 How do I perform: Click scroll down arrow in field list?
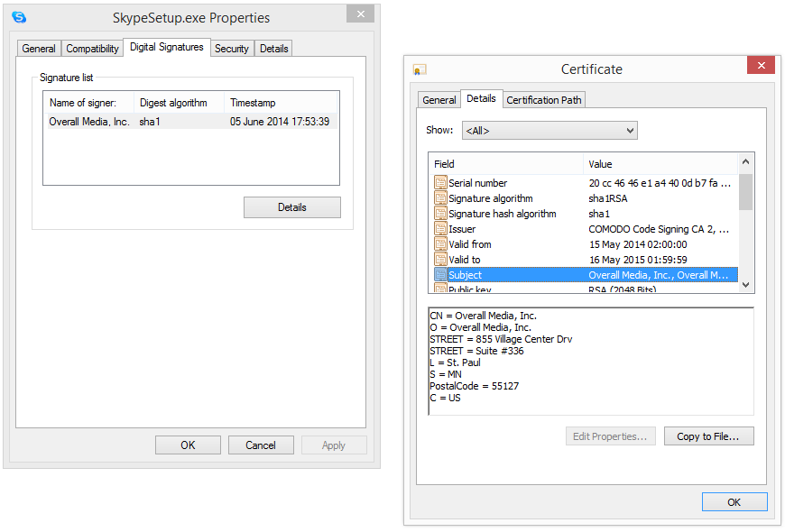tap(745, 285)
